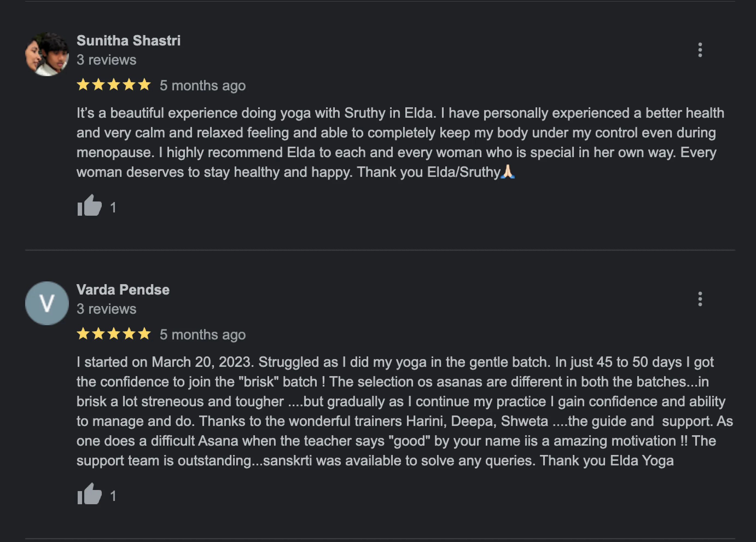
Task: Like Sunitha Shastri's review with thumbs up
Action: pyautogui.click(x=89, y=206)
